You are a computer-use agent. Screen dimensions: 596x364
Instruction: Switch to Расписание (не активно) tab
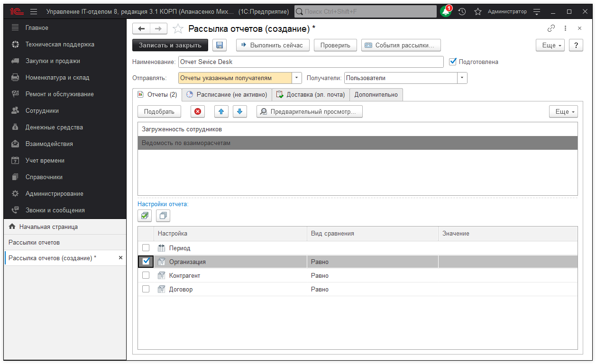(x=227, y=95)
